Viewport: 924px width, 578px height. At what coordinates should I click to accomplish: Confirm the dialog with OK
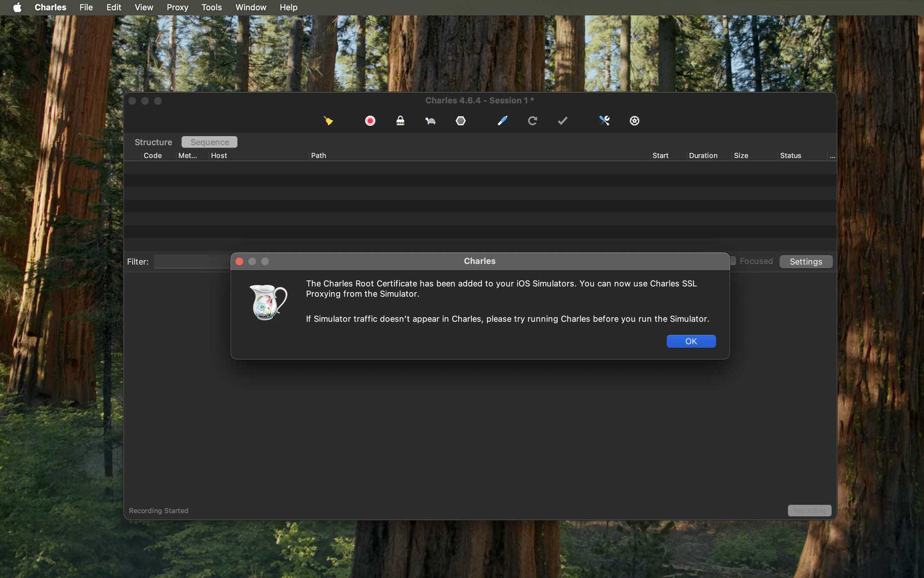coord(691,341)
